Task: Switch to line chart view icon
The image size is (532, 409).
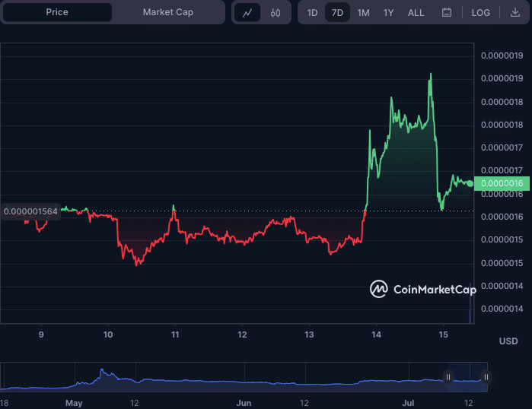Action: 247,13
